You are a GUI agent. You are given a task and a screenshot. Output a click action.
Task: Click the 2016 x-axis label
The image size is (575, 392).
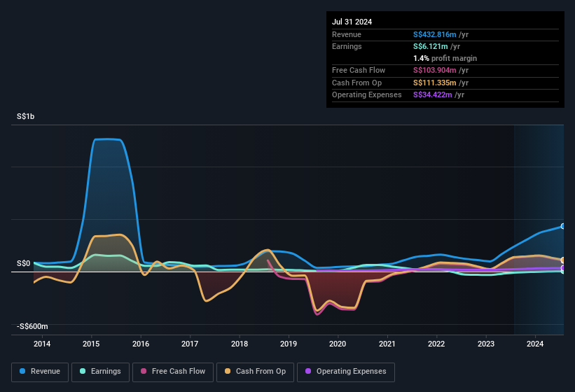(141, 344)
